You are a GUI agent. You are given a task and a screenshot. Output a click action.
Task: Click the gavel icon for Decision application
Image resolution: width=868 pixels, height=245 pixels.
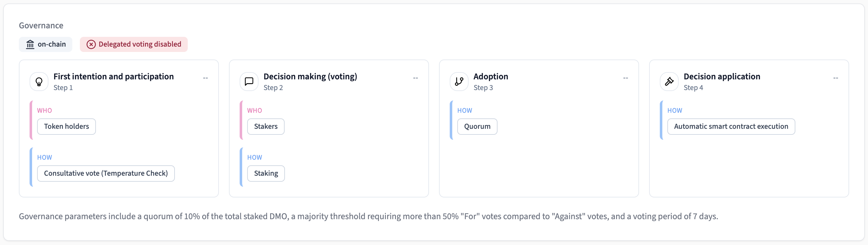[x=669, y=81]
